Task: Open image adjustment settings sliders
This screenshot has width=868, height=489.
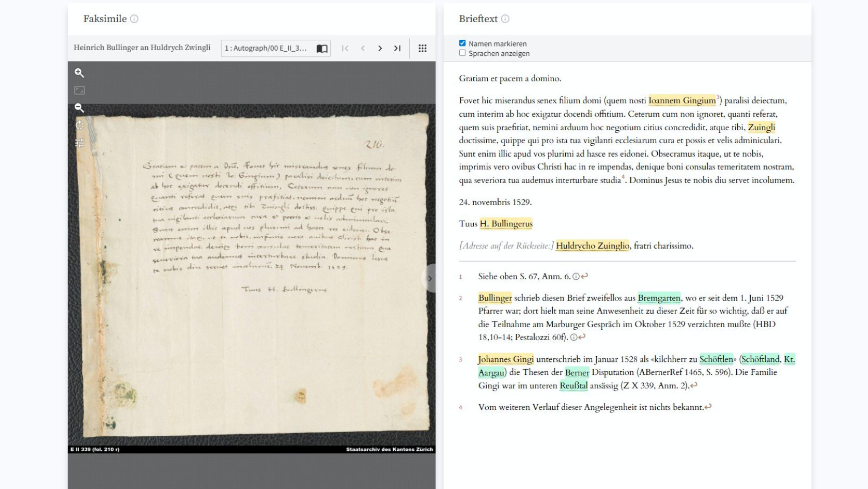Action: click(x=79, y=143)
